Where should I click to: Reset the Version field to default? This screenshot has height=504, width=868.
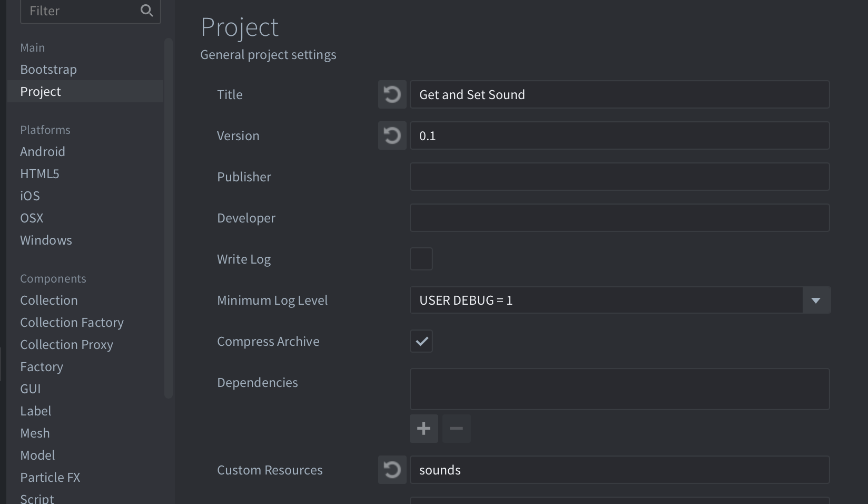point(392,135)
